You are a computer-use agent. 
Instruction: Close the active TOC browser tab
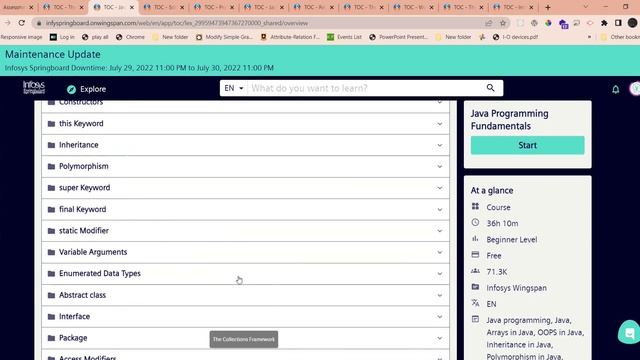pyautogui.click(x=132, y=7)
